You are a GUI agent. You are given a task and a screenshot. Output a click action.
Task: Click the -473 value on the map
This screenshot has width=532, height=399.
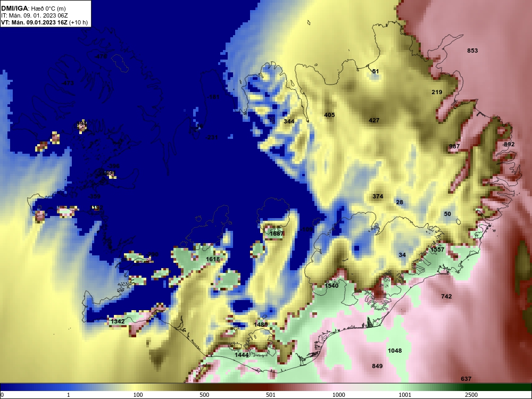click(68, 83)
